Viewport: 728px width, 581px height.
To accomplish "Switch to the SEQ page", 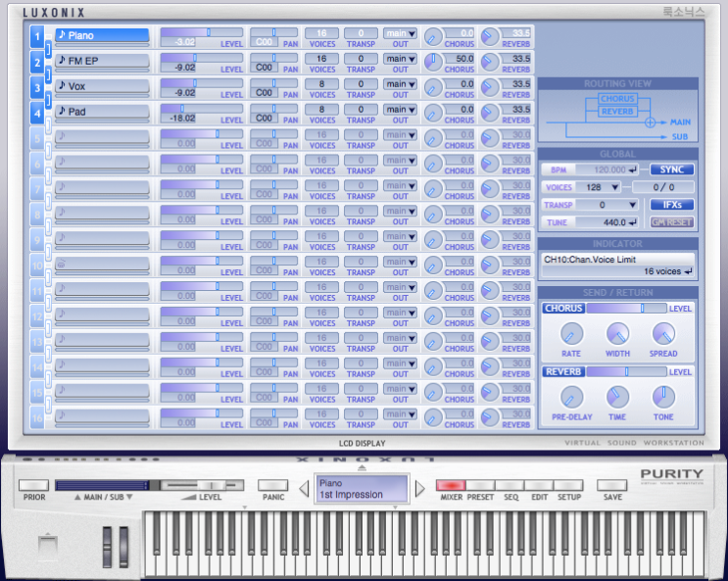I will 510,485.
